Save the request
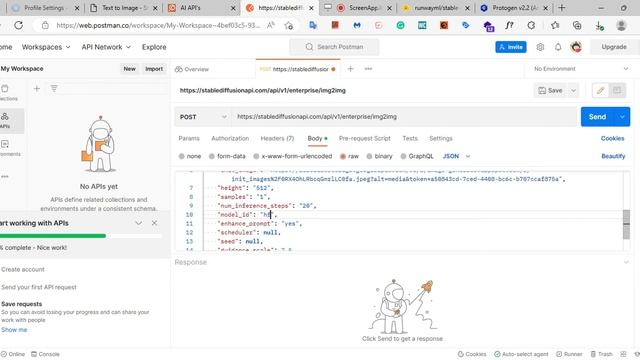640x360 pixels. [x=551, y=91]
